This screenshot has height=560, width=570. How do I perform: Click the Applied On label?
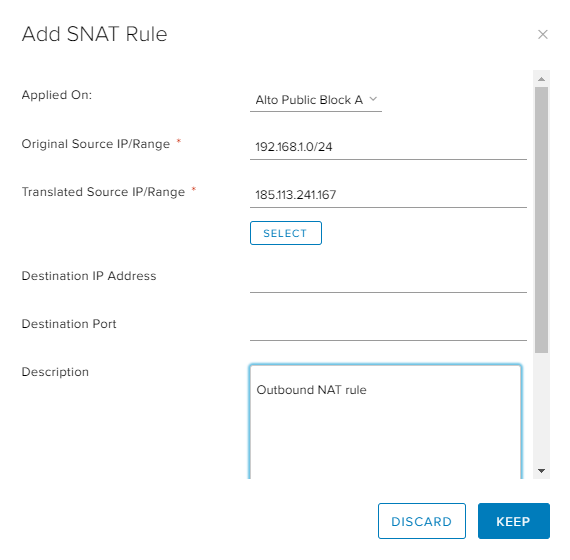pyautogui.click(x=57, y=95)
